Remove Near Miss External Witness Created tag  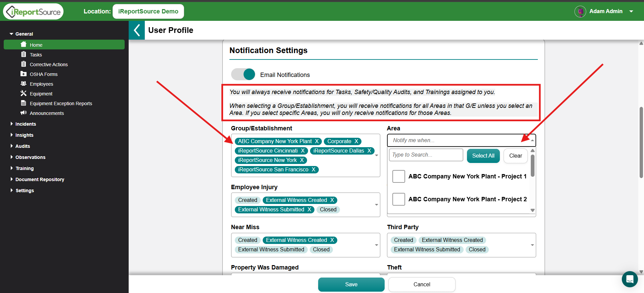coord(332,240)
